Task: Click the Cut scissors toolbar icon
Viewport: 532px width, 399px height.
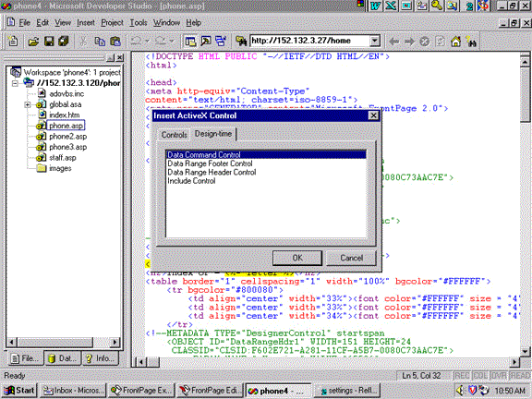Action: click(x=82, y=42)
